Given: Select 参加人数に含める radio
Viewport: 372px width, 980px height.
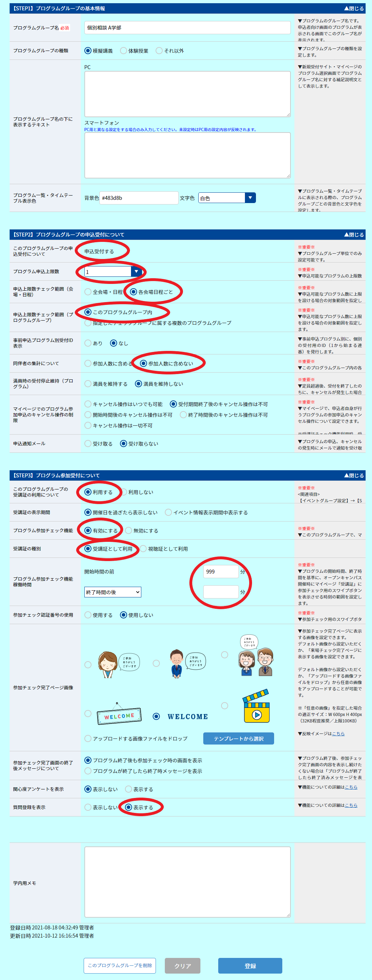Looking at the screenshot, I should point(88,363).
